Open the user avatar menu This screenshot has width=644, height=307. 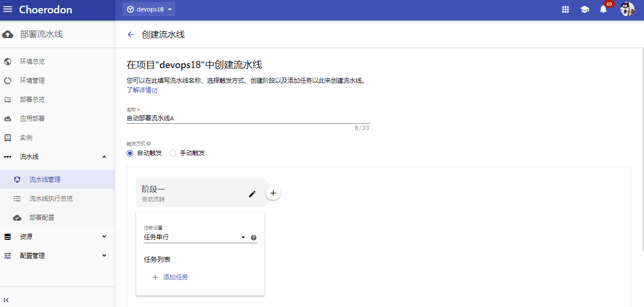point(627,9)
